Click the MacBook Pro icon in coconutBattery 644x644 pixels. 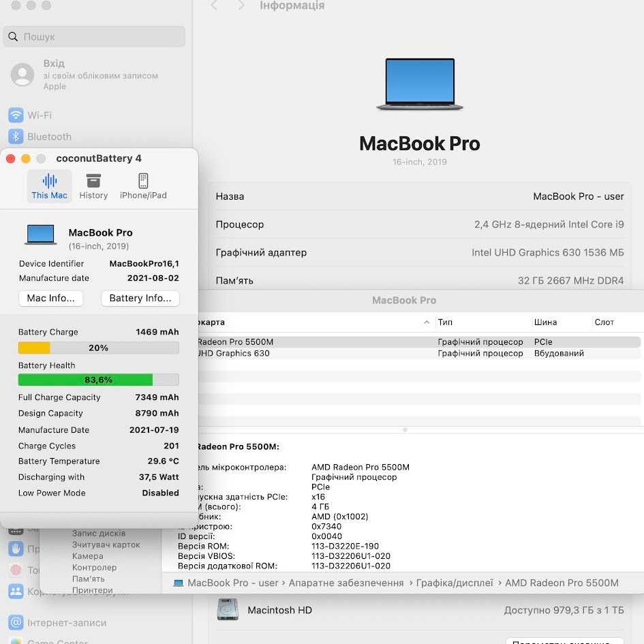coord(40,234)
